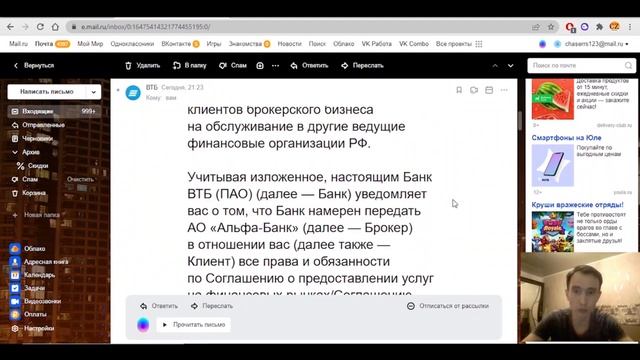Bookmark page with star icon
The image size is (640, 360).
point(551,27)
